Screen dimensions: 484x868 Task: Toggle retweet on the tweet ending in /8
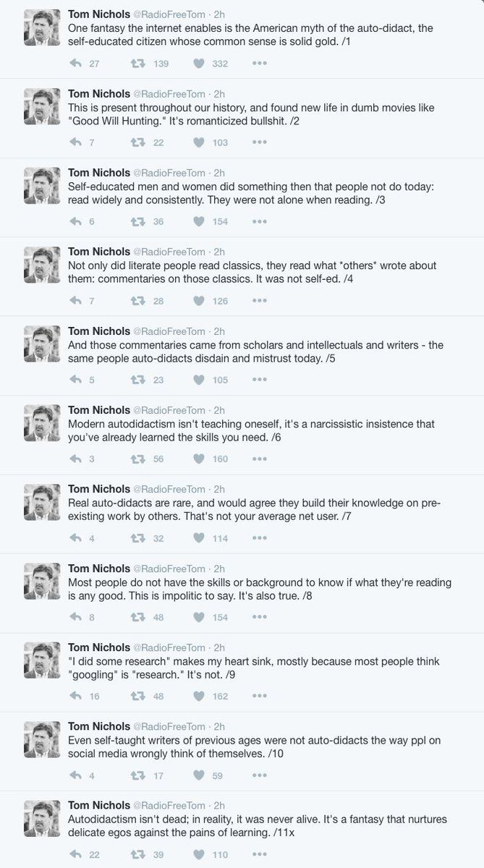(137, 617)
